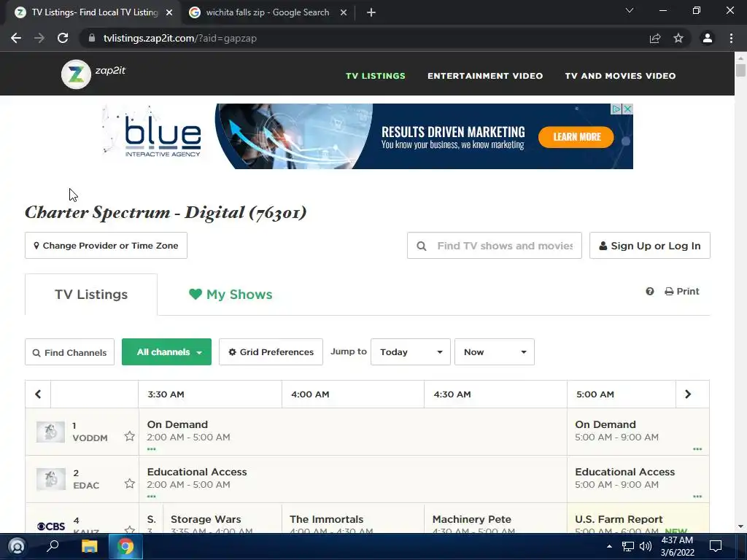Click EDAC channel logo thumbnail
The width and height of the screenshot is (747, 560).
[x=50, y=479]
